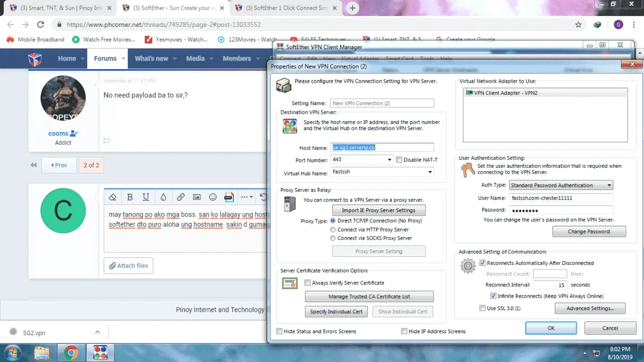Click the Cancel button in the dialog
The height and width of the screenshot is (362, 644).
tap(610, 328)
